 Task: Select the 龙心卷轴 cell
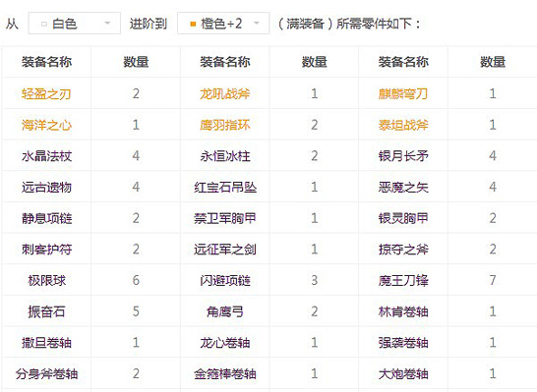[x=225, y=343]
